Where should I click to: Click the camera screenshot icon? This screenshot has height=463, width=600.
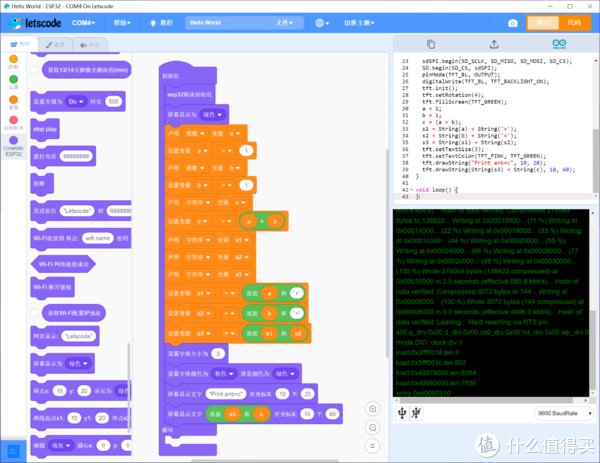coord(513,23)
